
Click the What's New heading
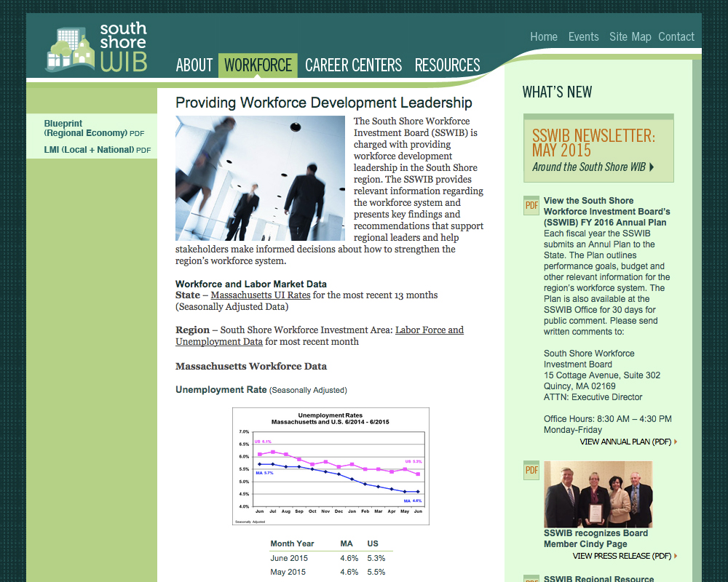(x=557, y=92)
